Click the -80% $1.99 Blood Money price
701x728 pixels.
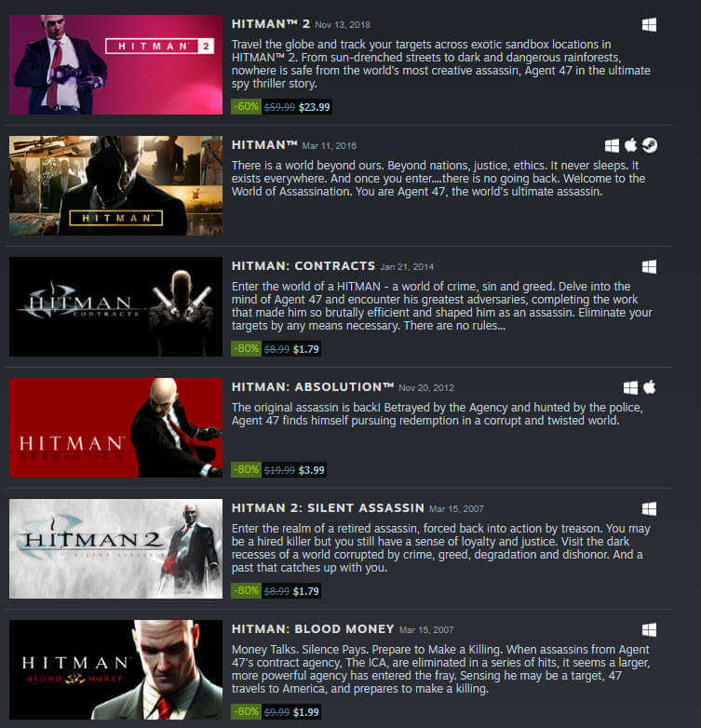(276, 712)
